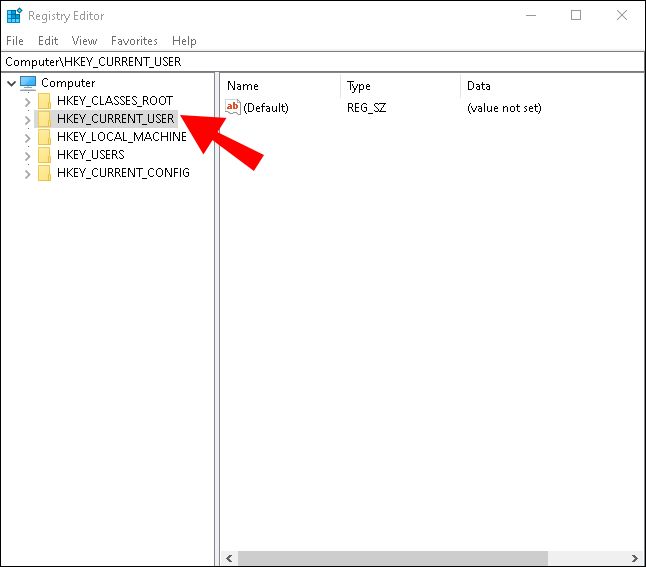Open the Help menu
646x567 pixels.
click(184, 41)
